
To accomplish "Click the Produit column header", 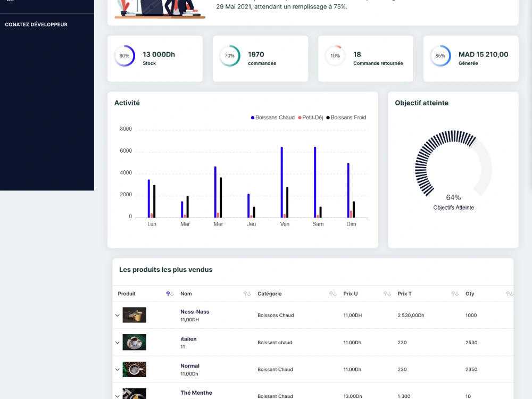I will point(127,294).
